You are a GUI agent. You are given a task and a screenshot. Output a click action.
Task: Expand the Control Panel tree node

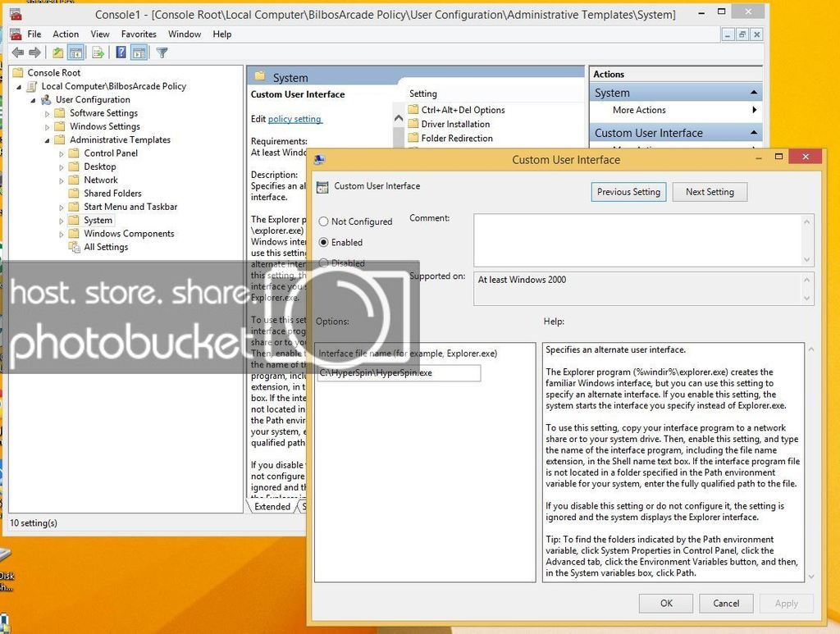(62, 153)
